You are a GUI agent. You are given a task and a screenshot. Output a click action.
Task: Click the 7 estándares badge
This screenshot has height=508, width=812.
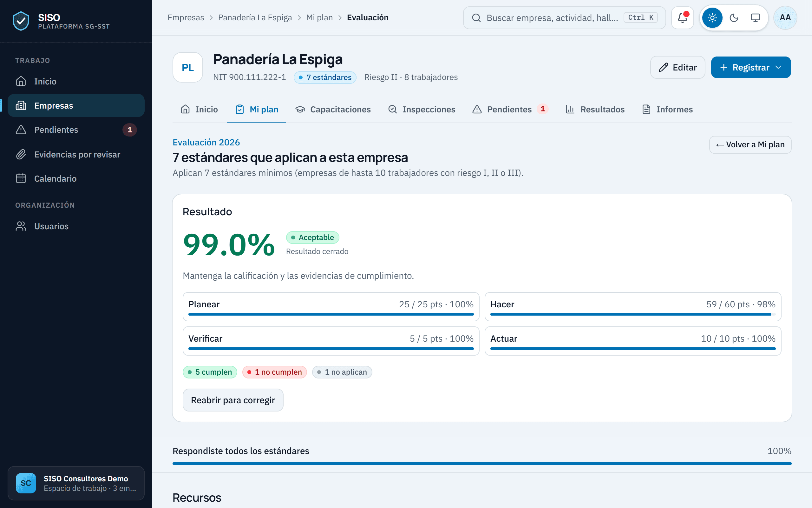point(325,77)
